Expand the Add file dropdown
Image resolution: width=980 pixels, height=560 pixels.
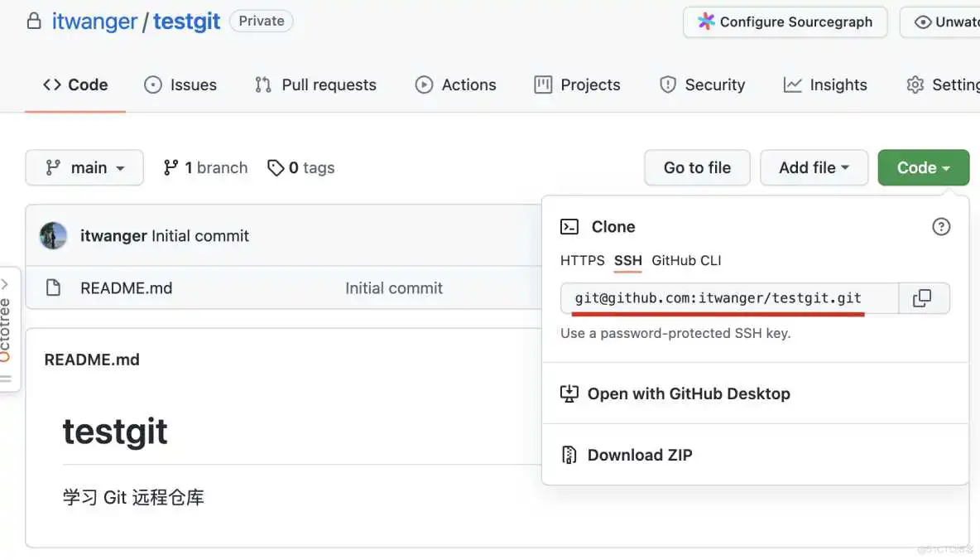(x=814, y=167)
